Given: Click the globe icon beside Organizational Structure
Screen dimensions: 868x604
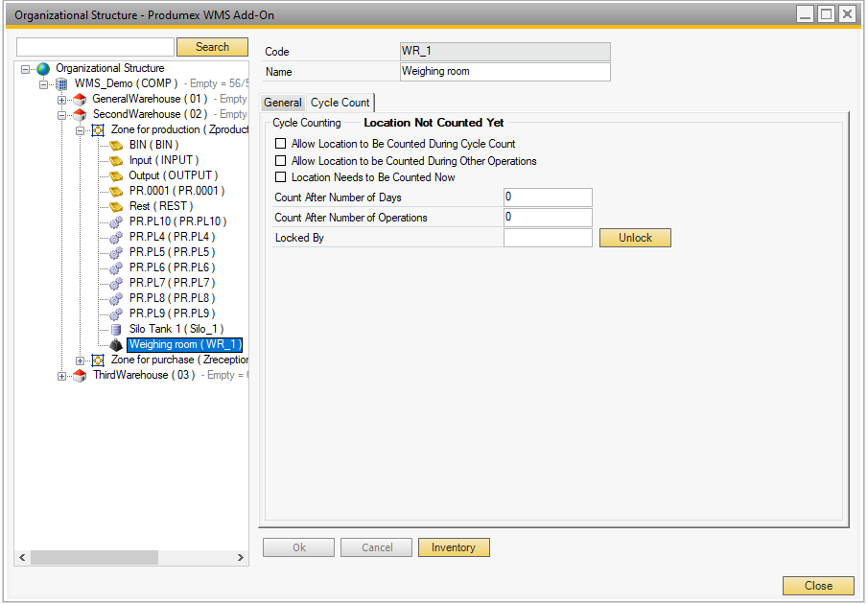Looking at the screenshot, I should (42, 69).
